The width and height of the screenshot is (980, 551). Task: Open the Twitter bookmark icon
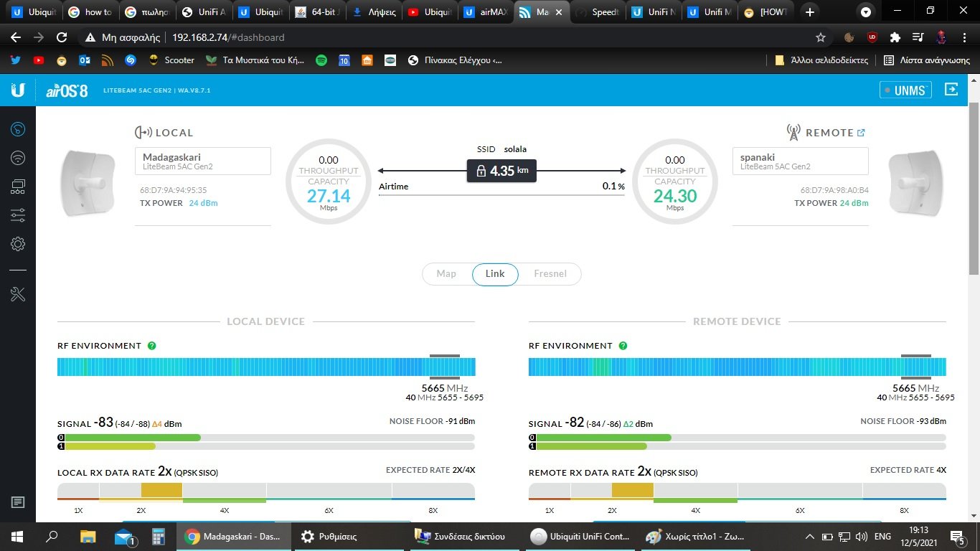tap(16, 60)
